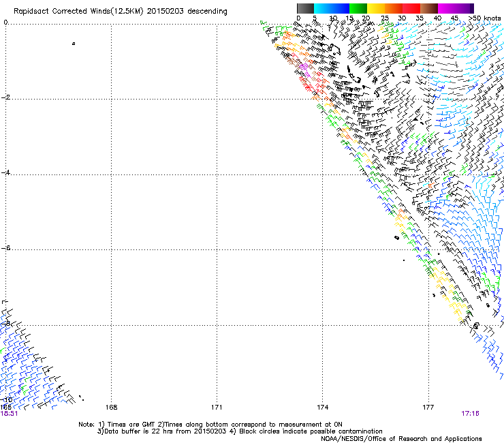Click the brown 35–40 knots legend segment
Image resolution: width=504 pixels, height=443 pixels.
click(429, 8)
